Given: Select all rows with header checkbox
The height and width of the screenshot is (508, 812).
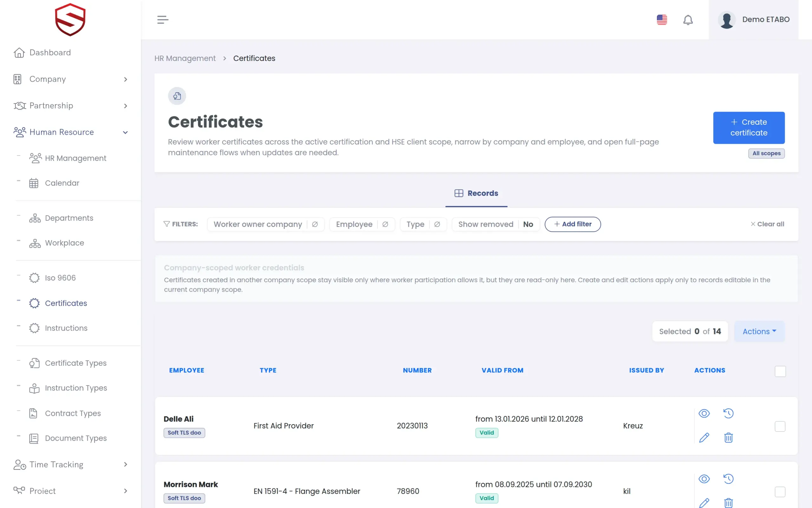Looking at the screenshot, I should (x=780, y=371).
